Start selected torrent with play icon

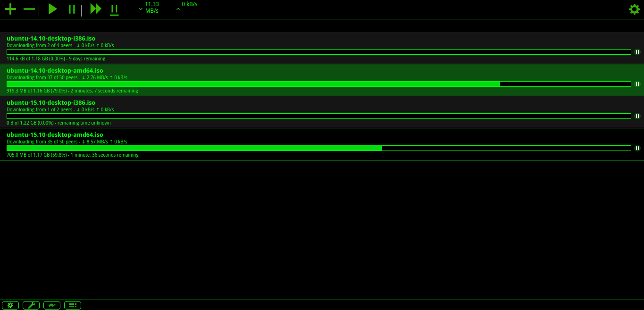coord(53,9)
